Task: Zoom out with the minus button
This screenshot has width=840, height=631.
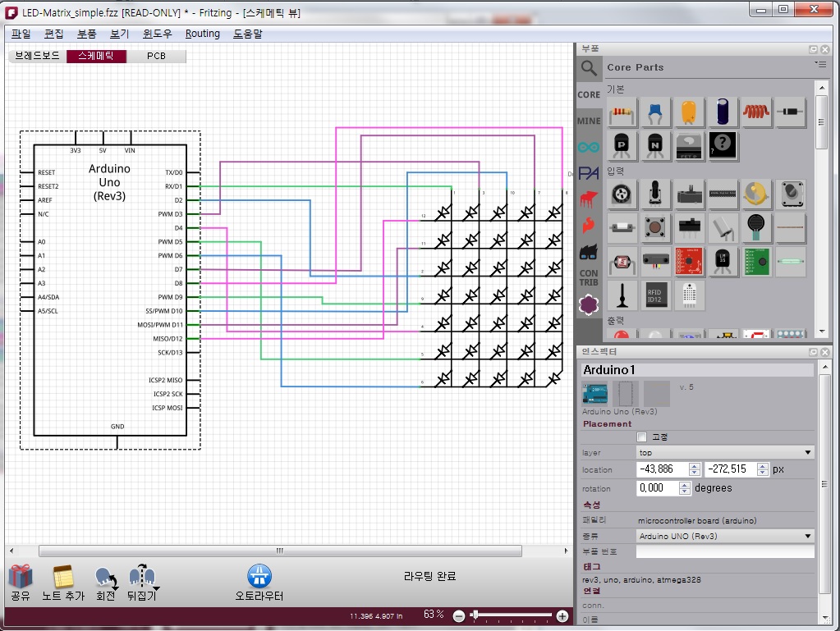Action: coord(458,616)
